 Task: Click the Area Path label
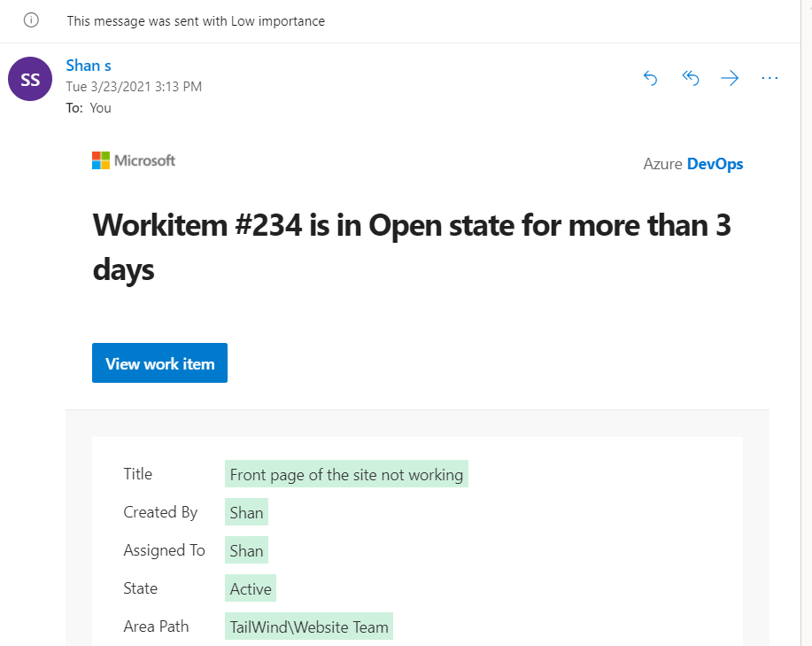pyautogui.click(x=156, y=627)
